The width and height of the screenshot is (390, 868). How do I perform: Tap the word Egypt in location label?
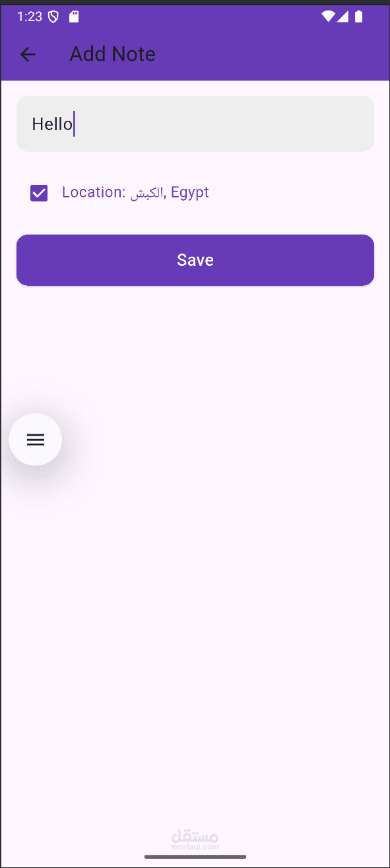point(190,193)
